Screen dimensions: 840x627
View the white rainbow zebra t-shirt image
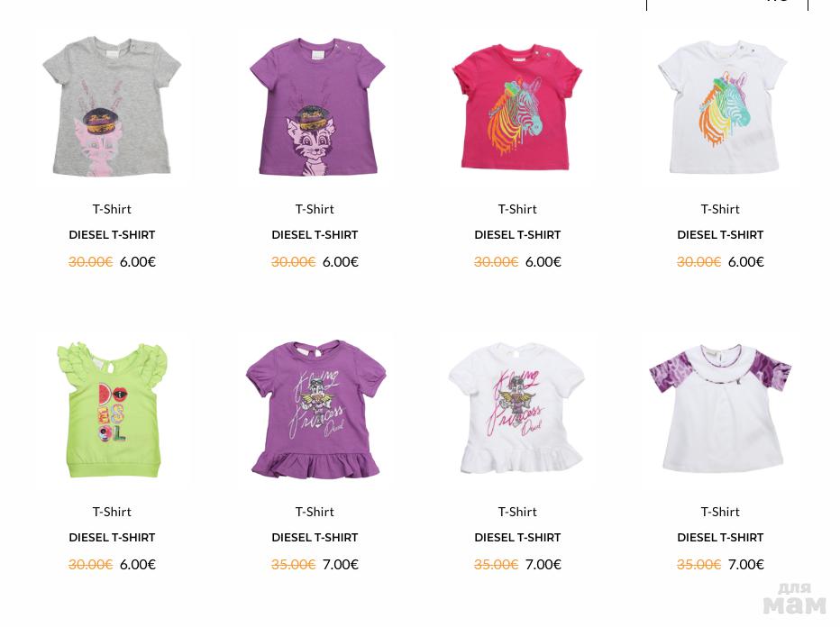pos(722,106)
